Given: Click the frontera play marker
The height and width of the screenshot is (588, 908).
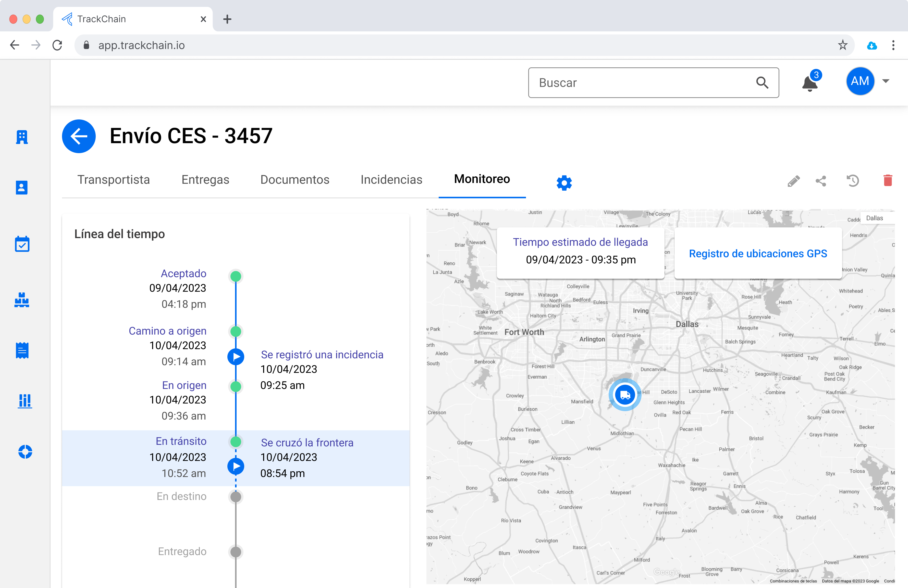Looking at the screenshot, I should (x=236, y=466).
